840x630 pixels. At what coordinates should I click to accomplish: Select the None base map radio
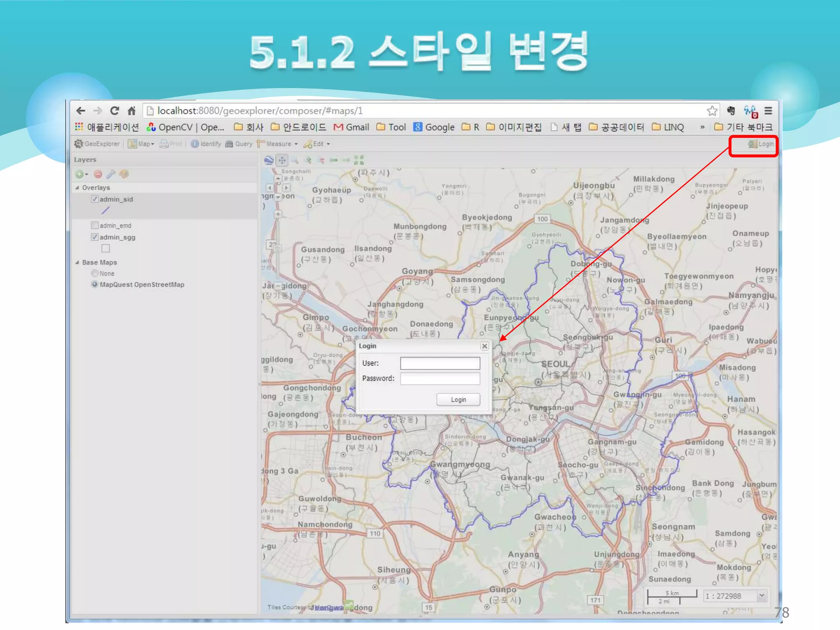[x=95, y=273]
